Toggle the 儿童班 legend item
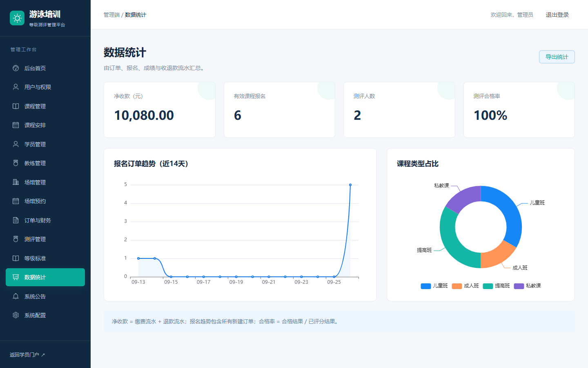Screen dimensions: 588x368 point(434,286)
